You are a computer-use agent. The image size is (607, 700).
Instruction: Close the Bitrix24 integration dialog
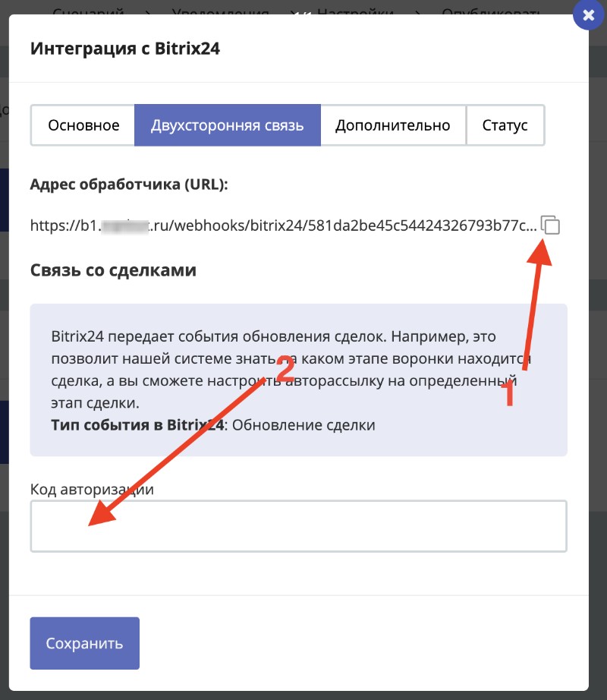[589, 15]
